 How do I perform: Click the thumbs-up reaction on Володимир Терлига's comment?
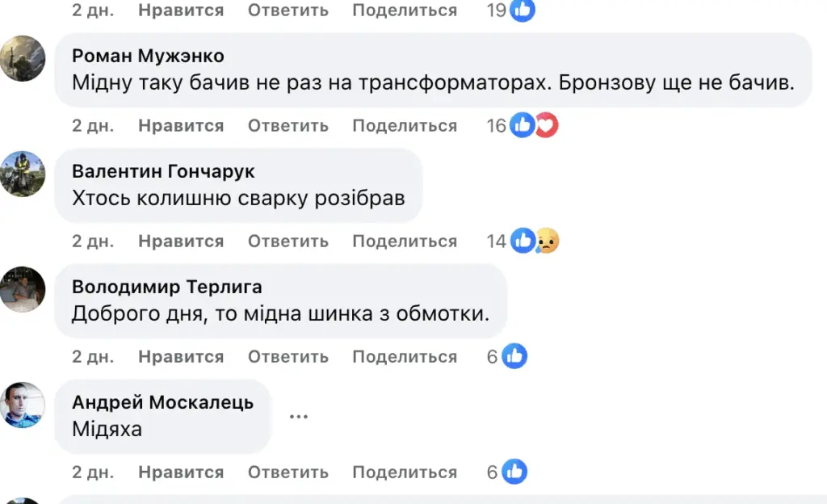tap(514, 355)
